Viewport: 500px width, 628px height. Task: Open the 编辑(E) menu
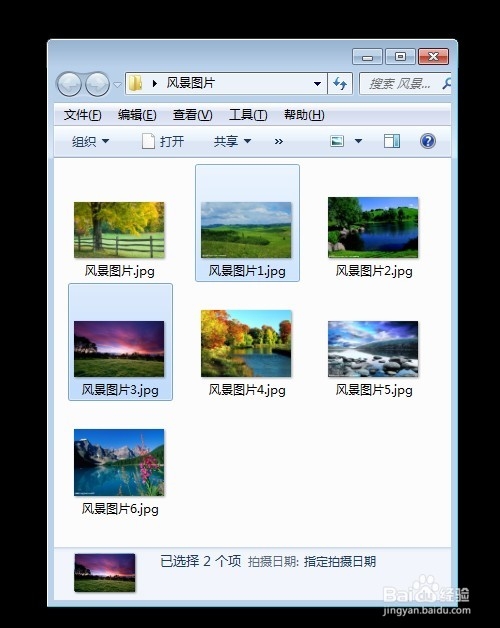click(x=137, y=115)
